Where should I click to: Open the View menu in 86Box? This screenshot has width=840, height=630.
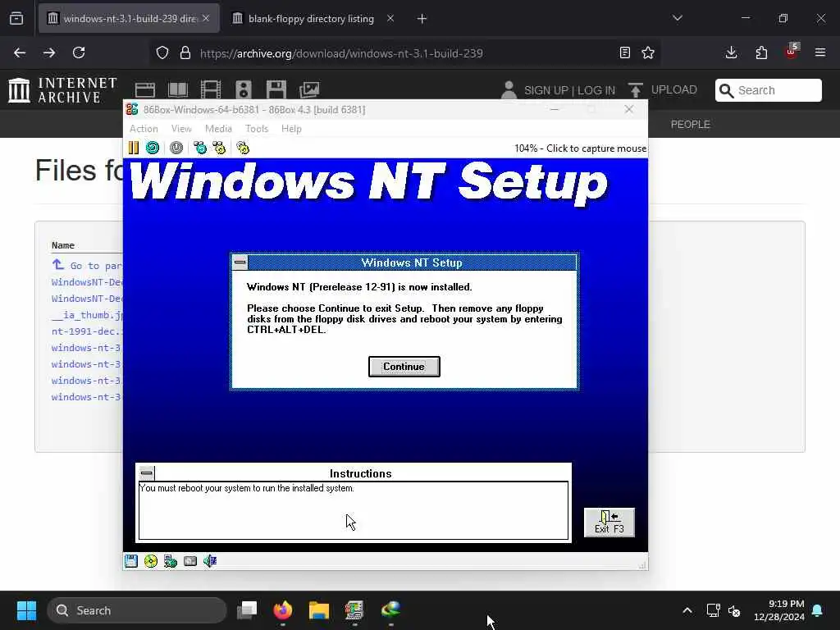[181, 129]
